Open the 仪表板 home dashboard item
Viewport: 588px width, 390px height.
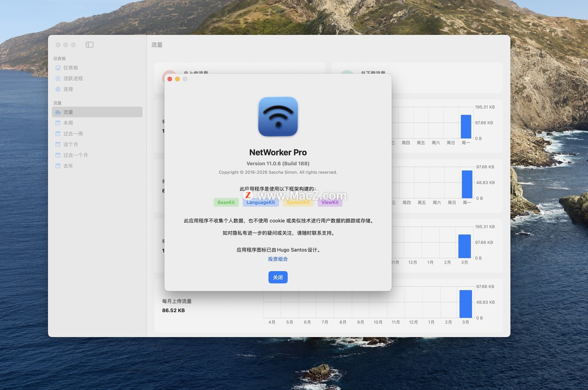pyautogui.click(x=70, y=68)
